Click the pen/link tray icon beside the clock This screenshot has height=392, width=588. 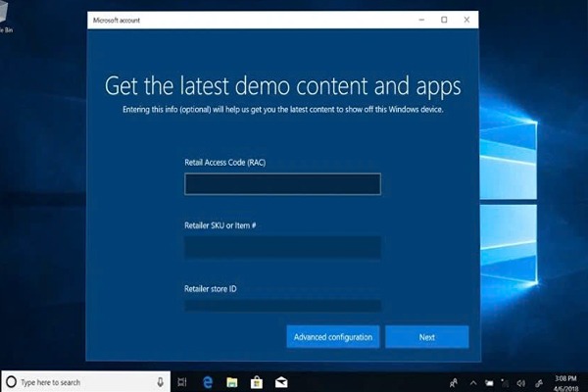coord(539,383)
